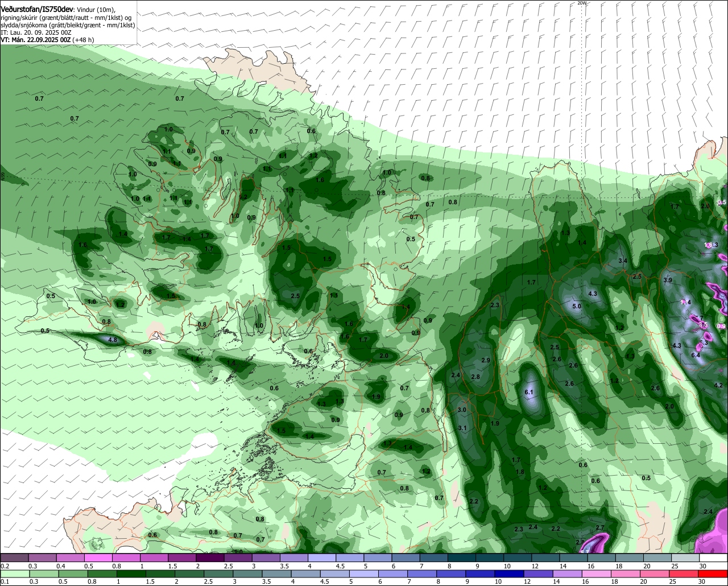This screenshot has height=586, width=728.
Task: Click the pale green rain swatch labeled 0.1
Action: [14, 574]
